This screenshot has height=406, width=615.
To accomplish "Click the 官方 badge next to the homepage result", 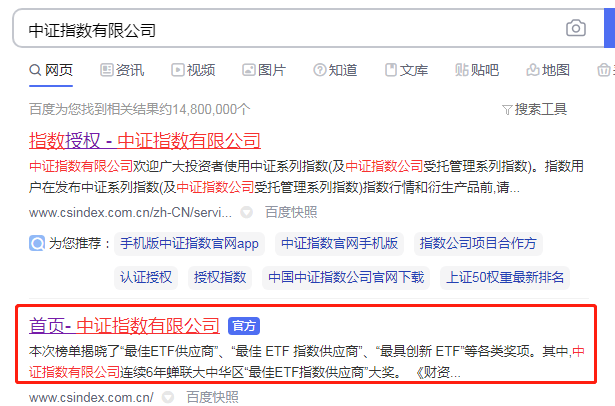I will pyautogui.click(x=244, y=326).
